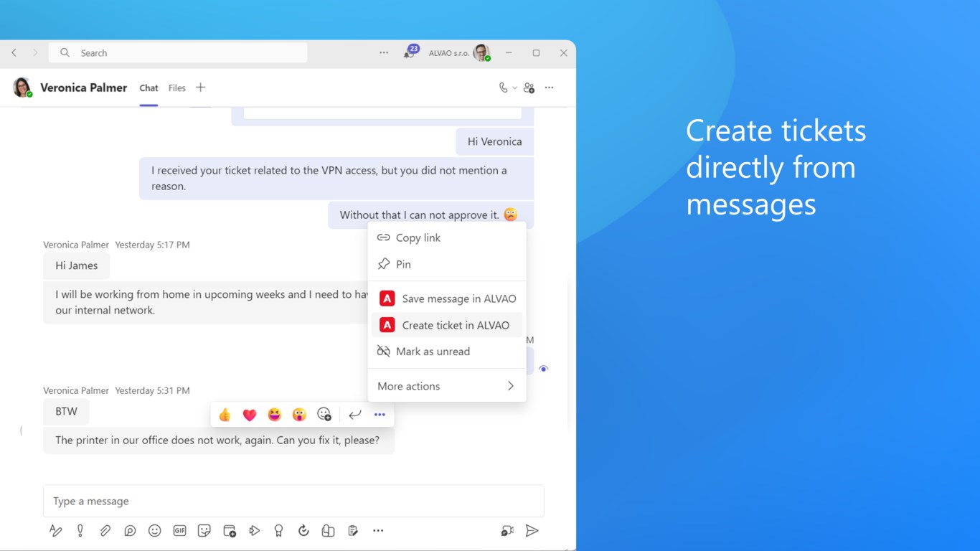Open the Loop components icon

coord(130,531)
